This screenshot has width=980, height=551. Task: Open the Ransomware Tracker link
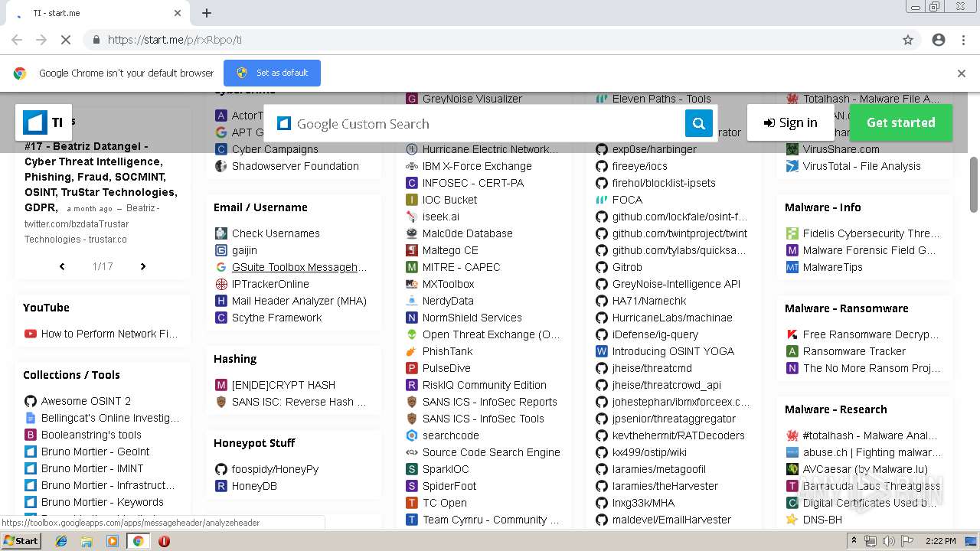point(854,351)
